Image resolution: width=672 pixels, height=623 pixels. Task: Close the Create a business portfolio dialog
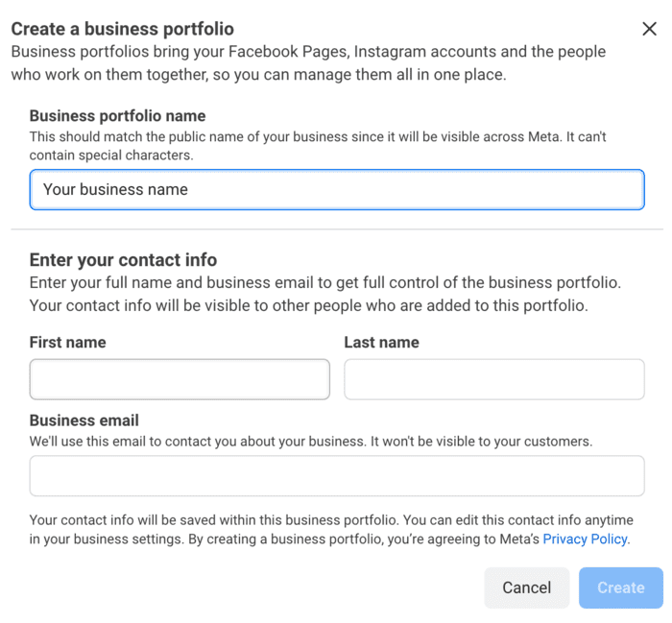pos(649,29)
